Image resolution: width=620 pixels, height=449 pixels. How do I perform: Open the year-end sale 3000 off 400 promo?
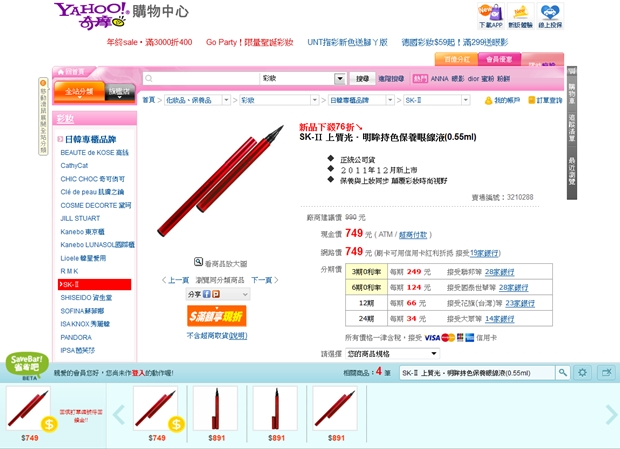[x=149, y=42]
